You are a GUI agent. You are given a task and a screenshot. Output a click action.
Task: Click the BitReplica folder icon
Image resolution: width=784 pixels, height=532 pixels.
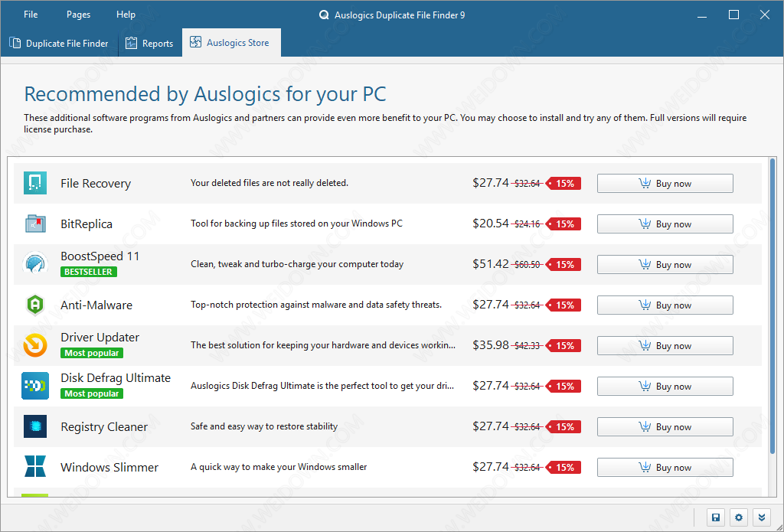click(x=35, y=224)
